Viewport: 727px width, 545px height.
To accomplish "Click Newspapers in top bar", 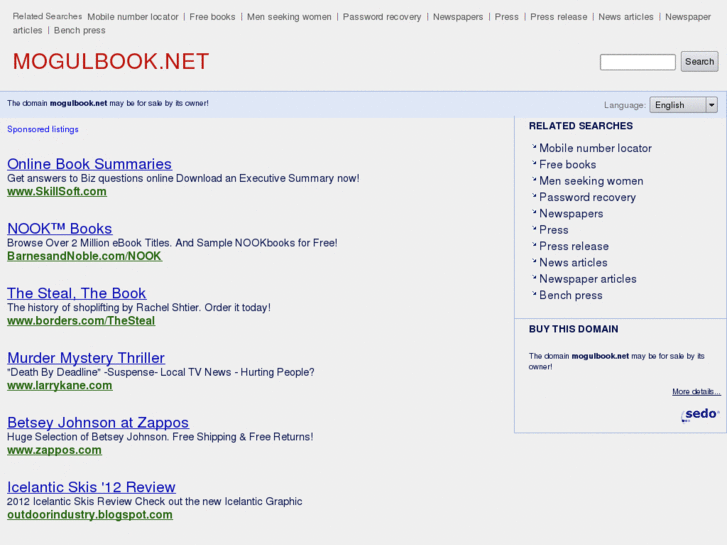I will click(458, 17).
